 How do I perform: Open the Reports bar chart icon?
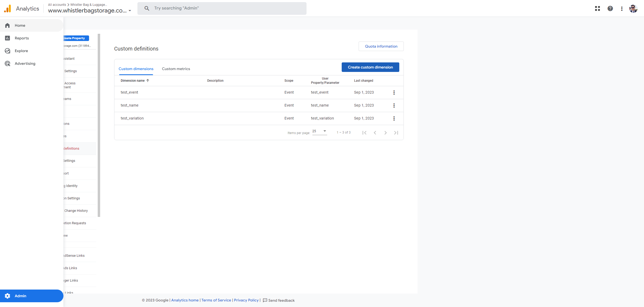click(7, 38)
